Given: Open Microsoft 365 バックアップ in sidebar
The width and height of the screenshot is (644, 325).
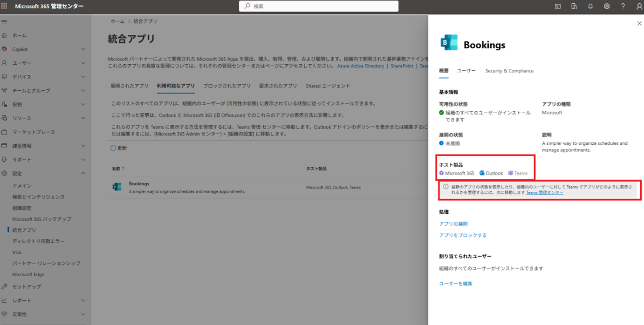Looking at the screenshot, I should (x=42, y=219).
